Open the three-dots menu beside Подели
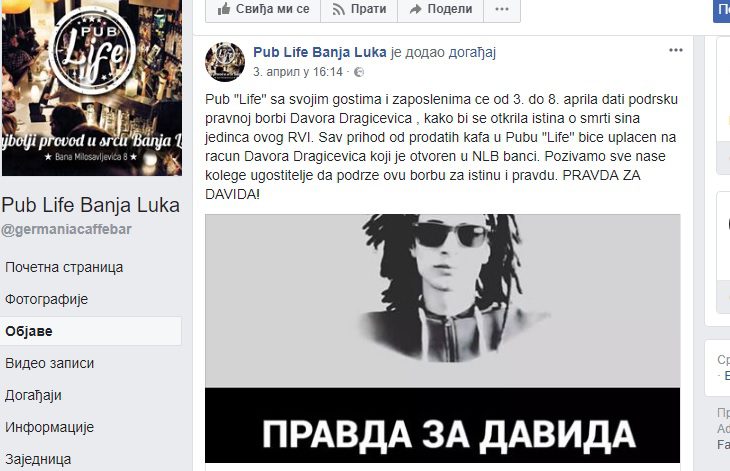The height and width of the screenshot is (471, 730). (502, 9)
